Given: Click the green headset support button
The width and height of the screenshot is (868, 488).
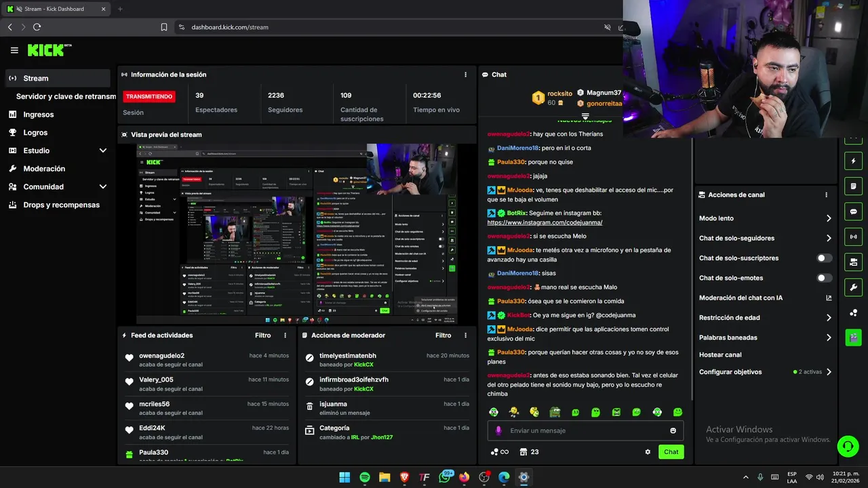Looking at the screenshot, I should tap(848, 446).
